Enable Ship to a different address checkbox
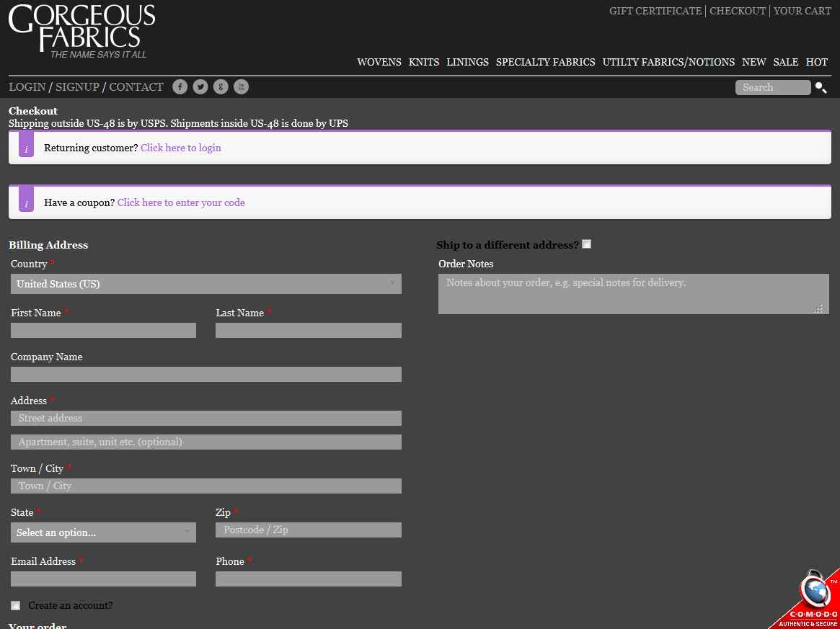The width and height of the screenshot is (840, 629). 586,244
